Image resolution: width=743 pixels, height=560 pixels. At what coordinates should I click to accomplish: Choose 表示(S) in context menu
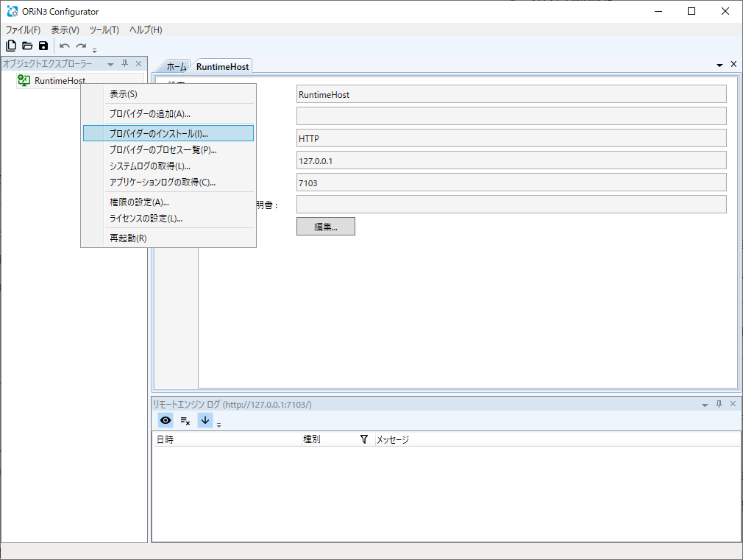point(168,94)
